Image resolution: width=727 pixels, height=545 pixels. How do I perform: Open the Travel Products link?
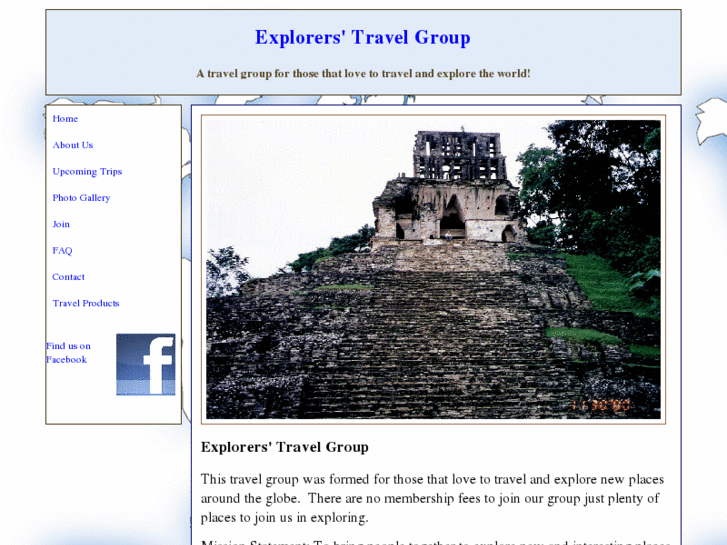86,303
